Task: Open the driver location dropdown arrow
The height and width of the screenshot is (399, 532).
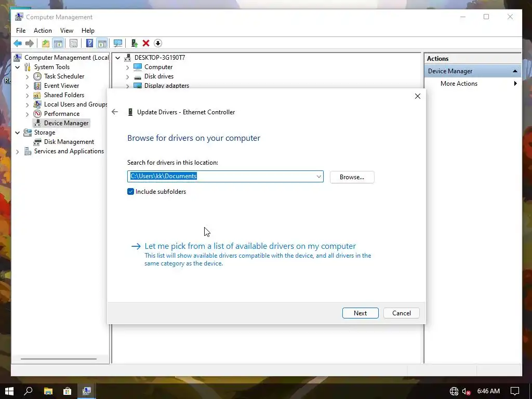Action: point(318,177)
